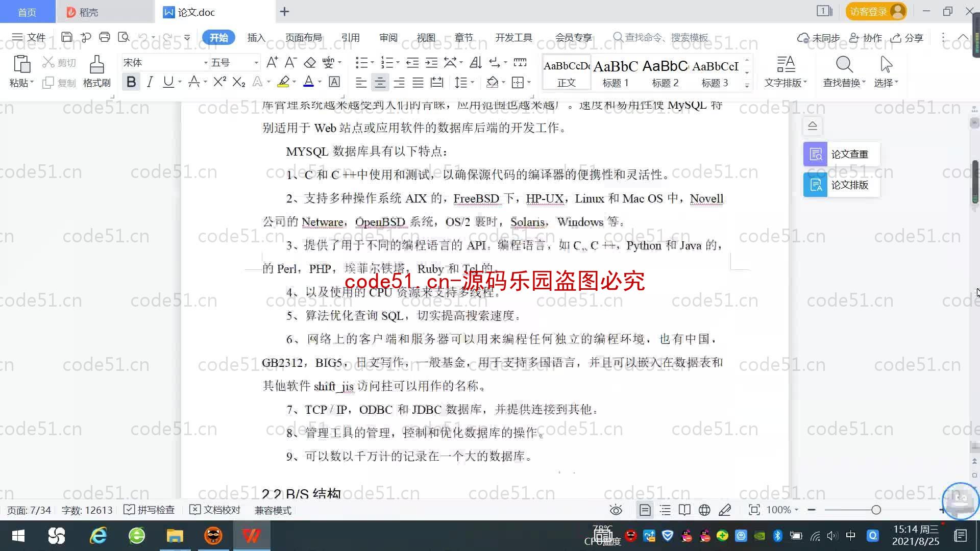Open Internet Explorer from the taskbar
The height and width of the screenshot is (551, 980).
[99, 536]
